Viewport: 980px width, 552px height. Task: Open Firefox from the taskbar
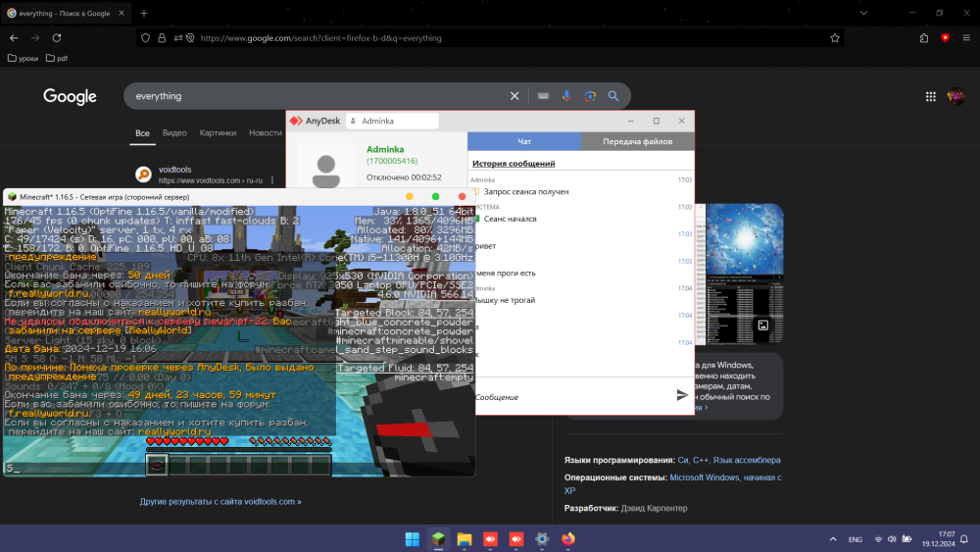pos(568,539)
